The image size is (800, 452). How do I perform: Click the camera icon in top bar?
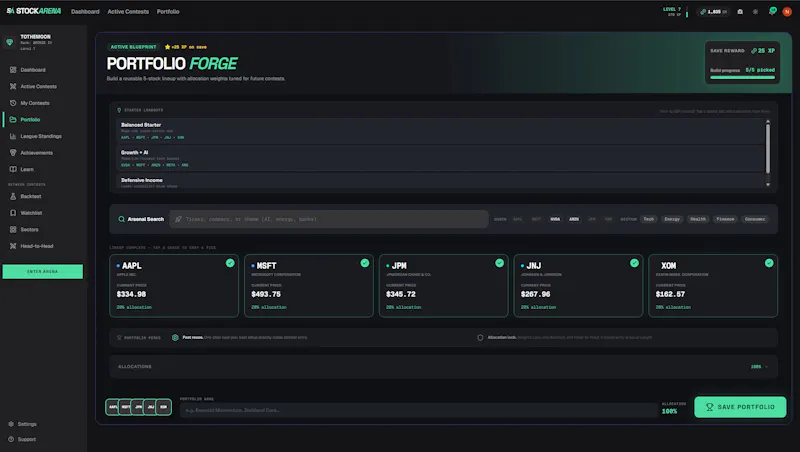point(740,12)
